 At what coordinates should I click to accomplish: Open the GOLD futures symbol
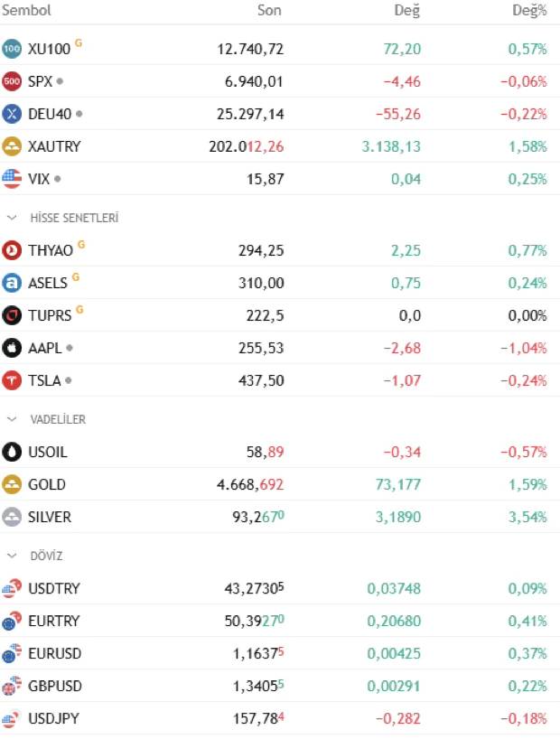(x=47, y=484)
